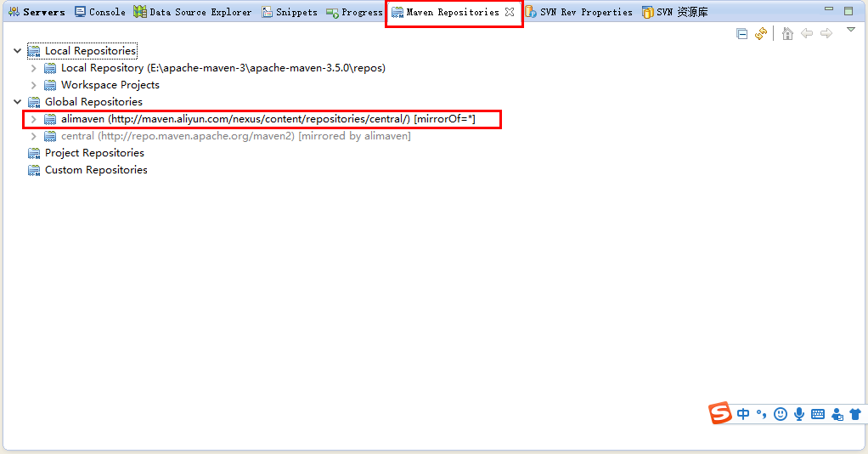Image resolution: width=868 pixels, height=454 pixels.
Task: Click the alimaven repository icon
Action: tap(50, 120)
